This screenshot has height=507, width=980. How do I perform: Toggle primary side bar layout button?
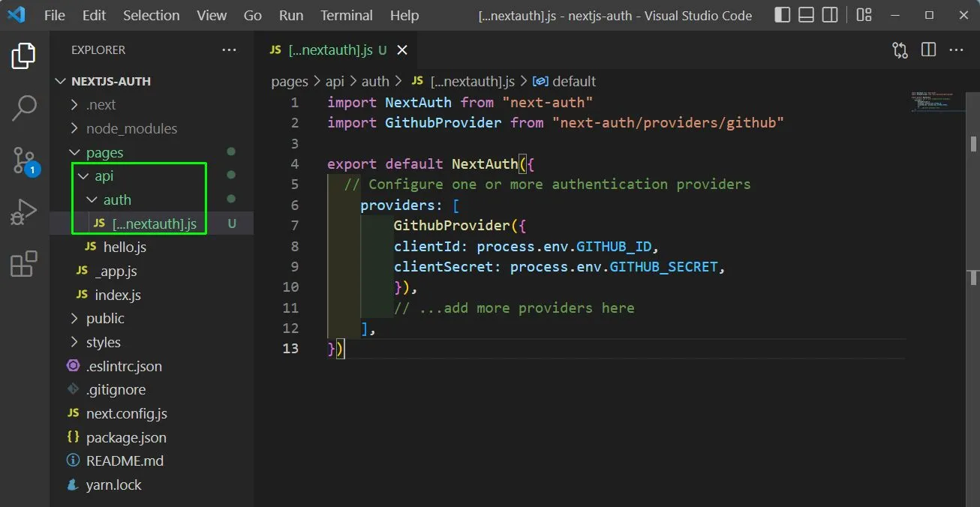tap(782, 15)
